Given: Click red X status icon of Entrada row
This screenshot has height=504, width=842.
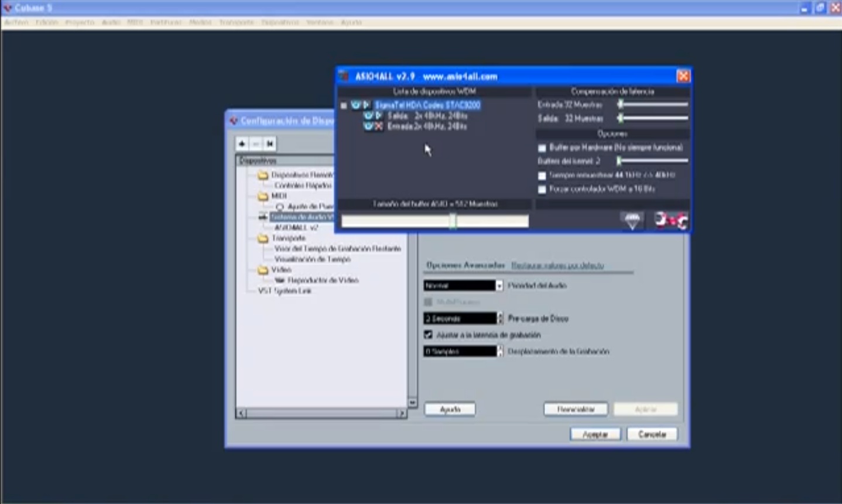Looking at the screenshot, I should coord(379,126).
